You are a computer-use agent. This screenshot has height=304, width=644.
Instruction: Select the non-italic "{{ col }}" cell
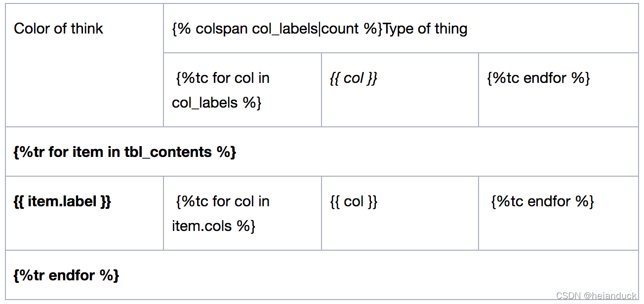[400, 213]
